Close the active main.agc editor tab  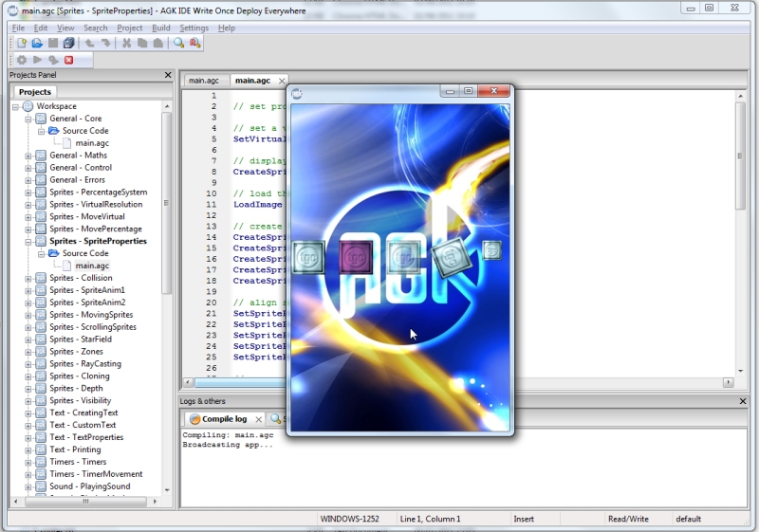click(x=282, y=81)
